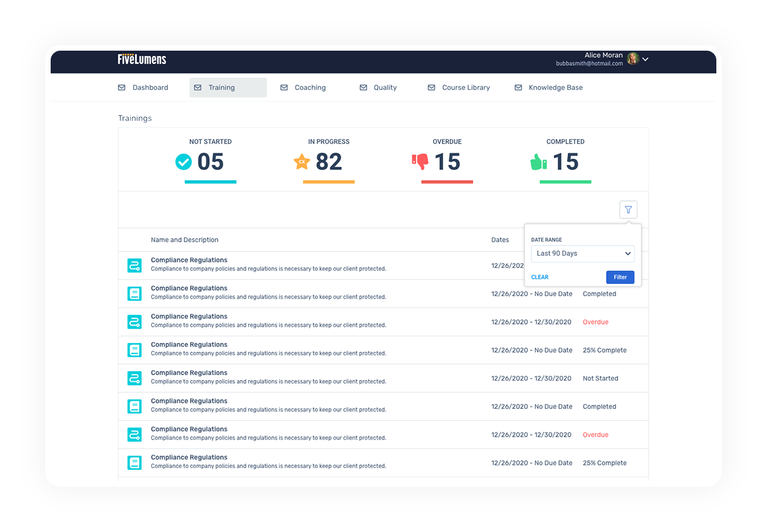This screenshot has height=532, width=767.
Task: Click the Dates column header
Action: point(500,240)
